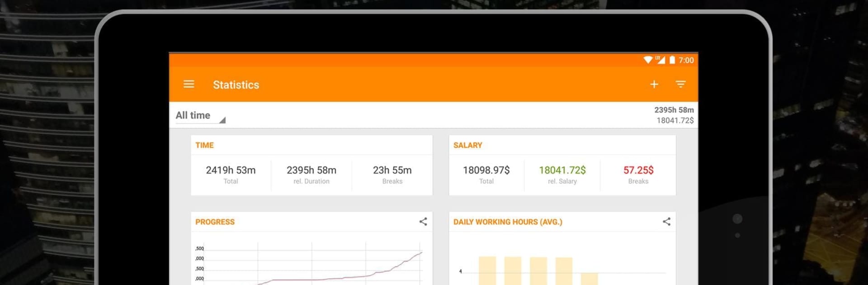The height and width of the screenshot is (285, 868).
Task: Tap the first bar in daily hours chart
Action: [487, 271]
